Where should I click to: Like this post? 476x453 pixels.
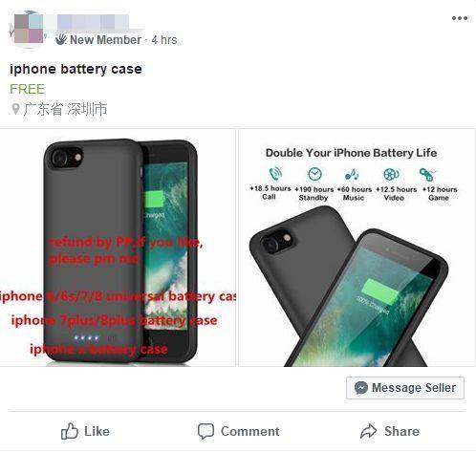[85, 431]
